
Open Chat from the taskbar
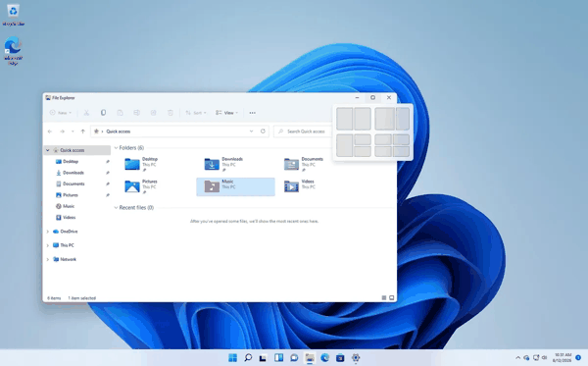(294, 358)
